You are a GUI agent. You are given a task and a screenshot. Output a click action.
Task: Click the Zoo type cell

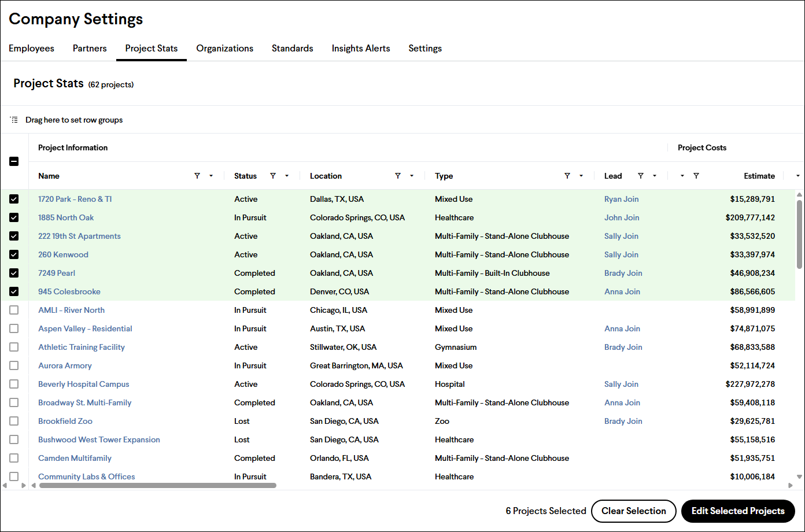click(442, 421)
